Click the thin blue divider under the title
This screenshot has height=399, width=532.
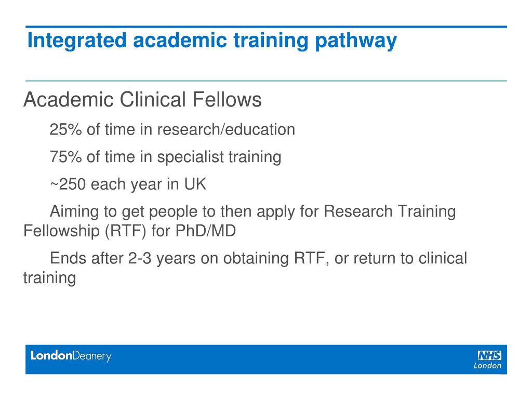click(x=267, y=81)
